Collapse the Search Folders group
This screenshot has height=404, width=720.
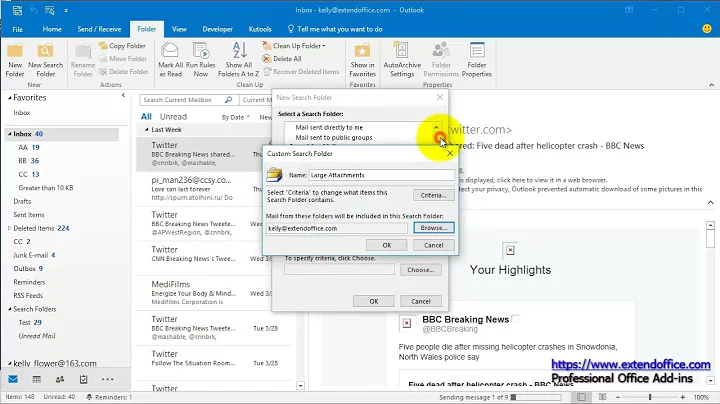pyautogui.click(x=10, y=309)
